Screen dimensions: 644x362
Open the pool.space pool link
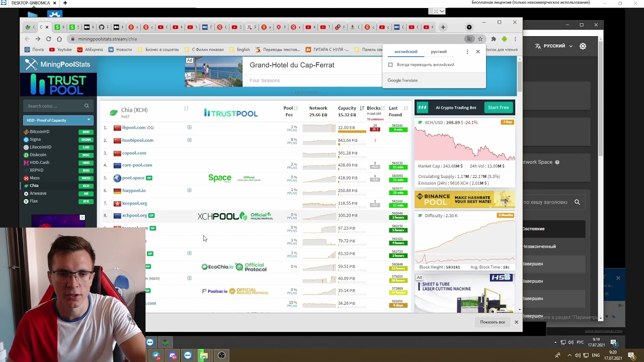133,178
